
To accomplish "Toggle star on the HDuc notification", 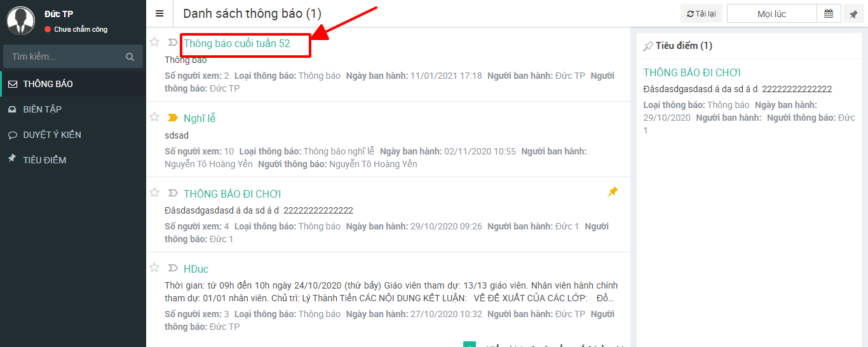I will (x=154, y=268).
